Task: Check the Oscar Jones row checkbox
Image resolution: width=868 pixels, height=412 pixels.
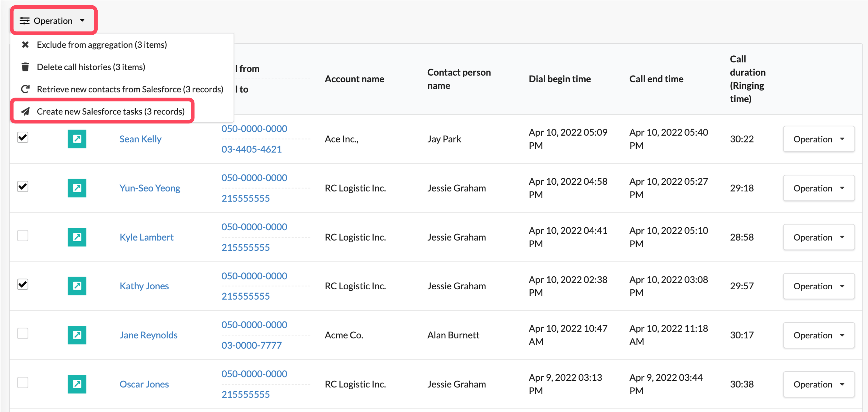Action: (23, 383)
